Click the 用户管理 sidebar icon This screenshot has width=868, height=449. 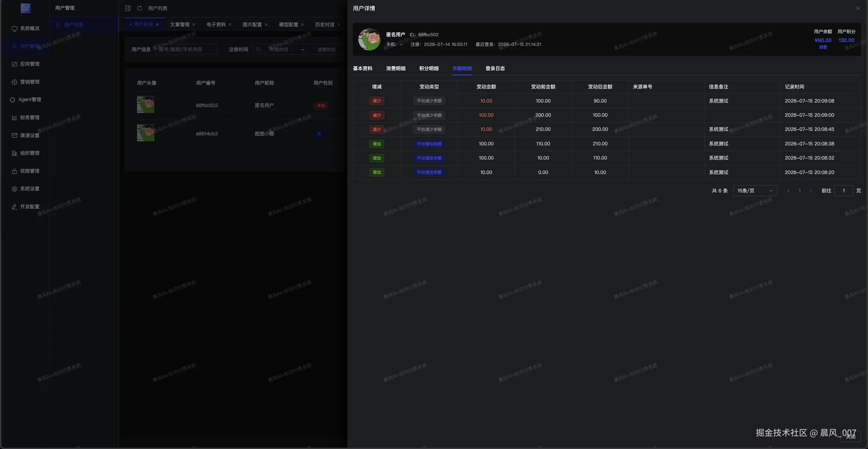[14, 46]
